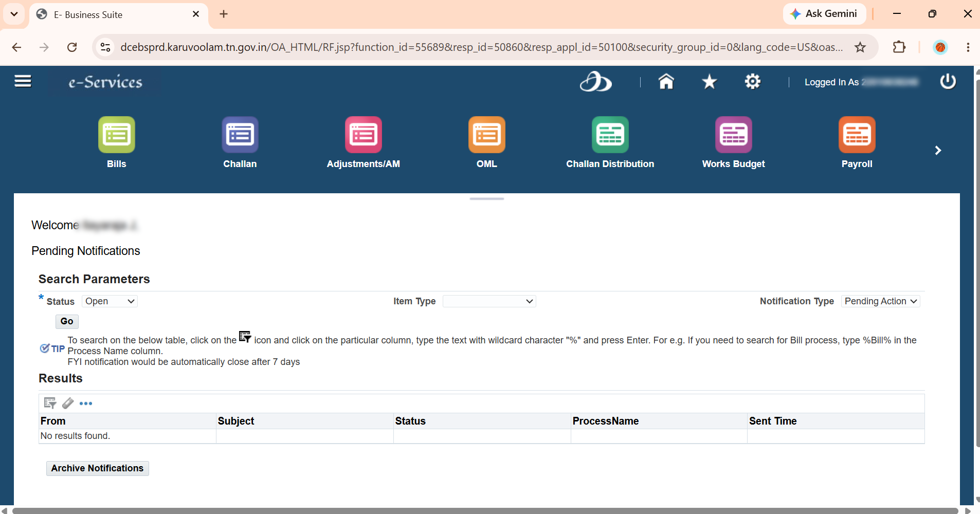This screenshot has height=514, width=980.
Task: Open the Works Budget icon
Action: tap(734, 135)
